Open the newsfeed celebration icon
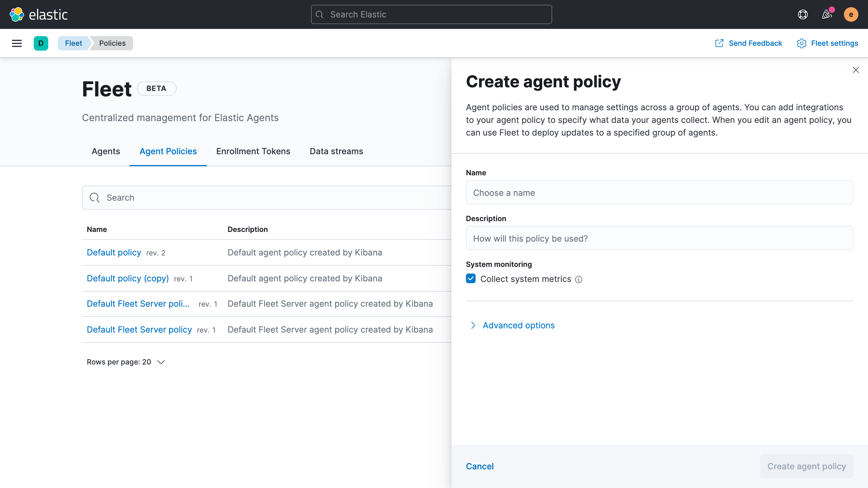 click(826, 14)
